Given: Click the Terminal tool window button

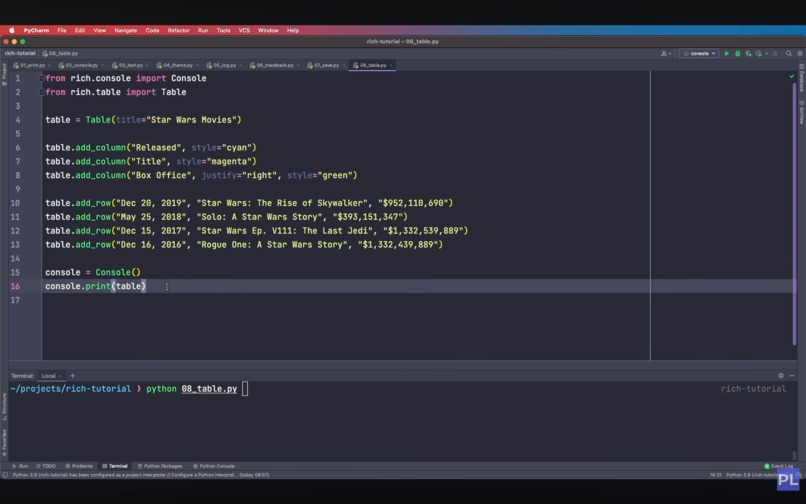Looking at the screenshot, I should (x=115, y=466).
